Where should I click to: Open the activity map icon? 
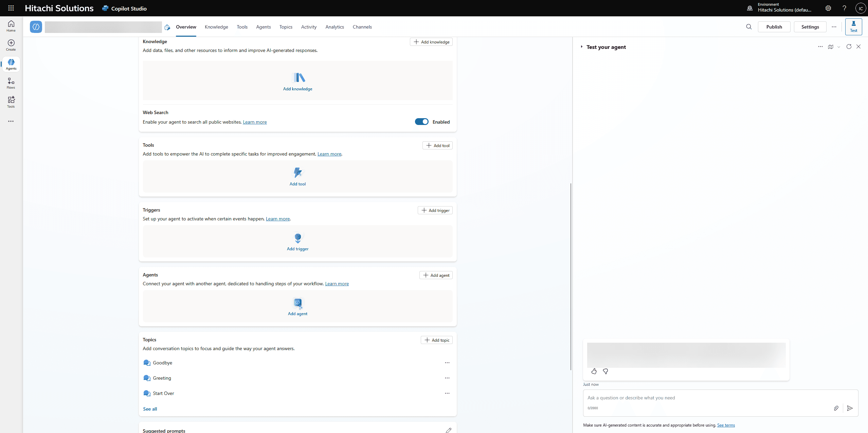pos(831,47)
